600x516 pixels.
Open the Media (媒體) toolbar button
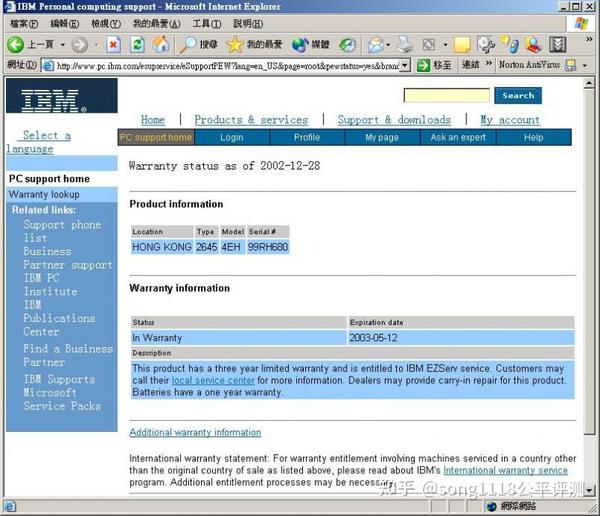point(310,45)
